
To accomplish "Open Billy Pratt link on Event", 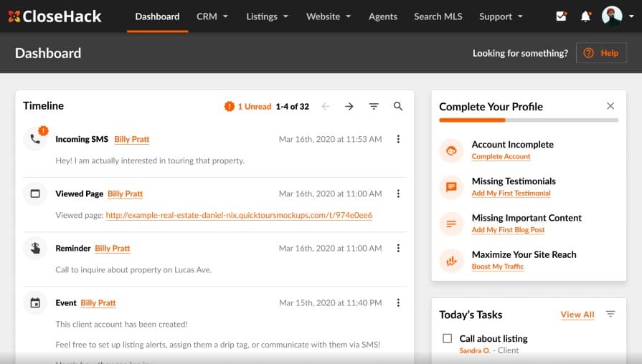I will pyautogui.click(x=98, y=302).
